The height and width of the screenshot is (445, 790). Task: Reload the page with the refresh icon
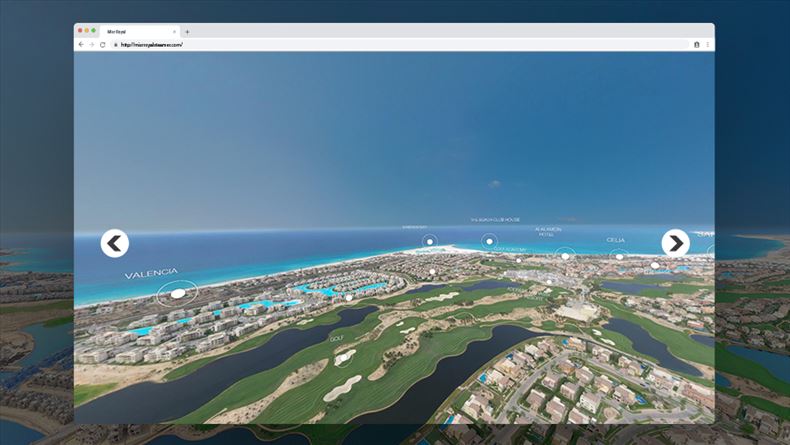coord(102,44)
